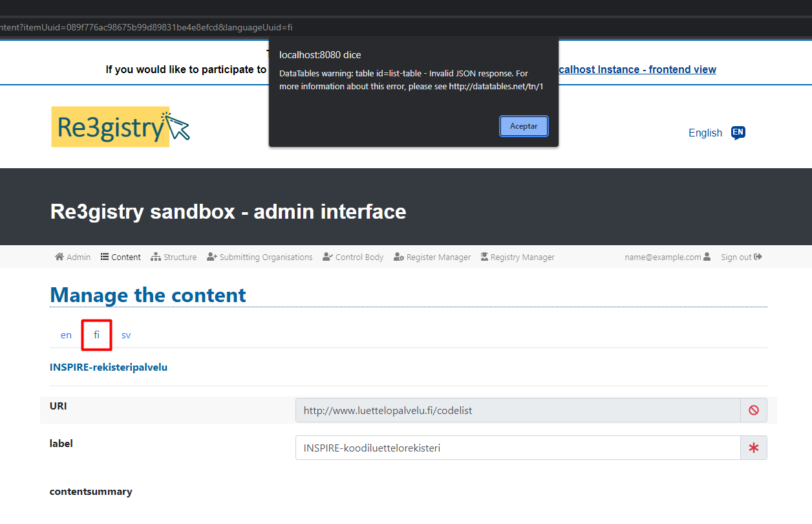Screen dimensions: 812x524
Task: Open the INSPIRE-rekisteripalvelu link
Action: pyautogui.click(x=108, y=367)
